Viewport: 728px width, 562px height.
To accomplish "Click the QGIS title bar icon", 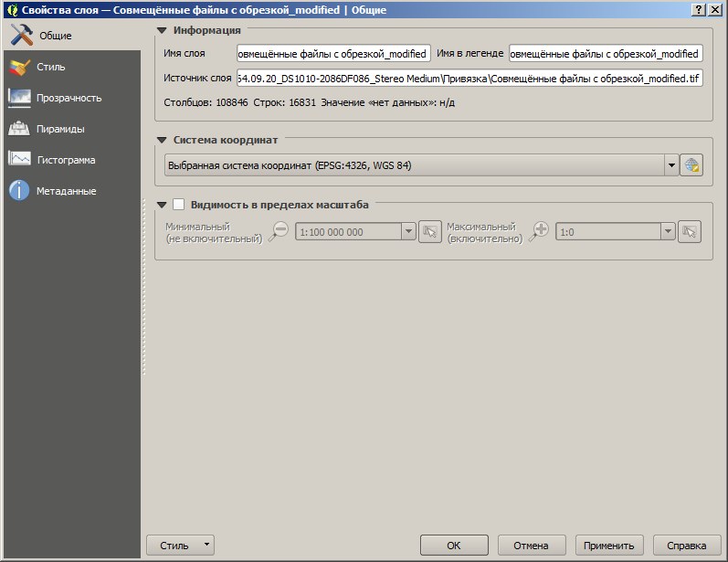I will [13, 10].
